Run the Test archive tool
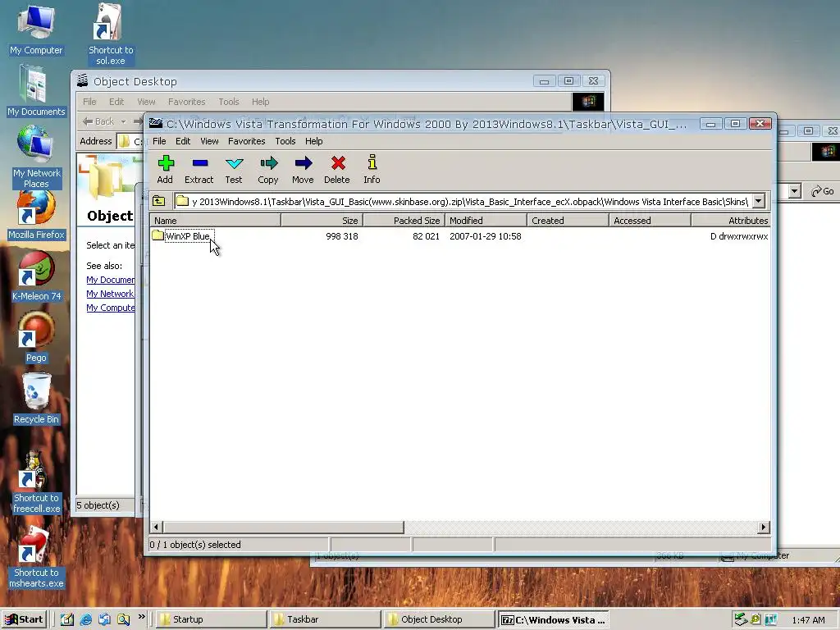The width and height of the screenshot is (840, 630). click(234, 169)
